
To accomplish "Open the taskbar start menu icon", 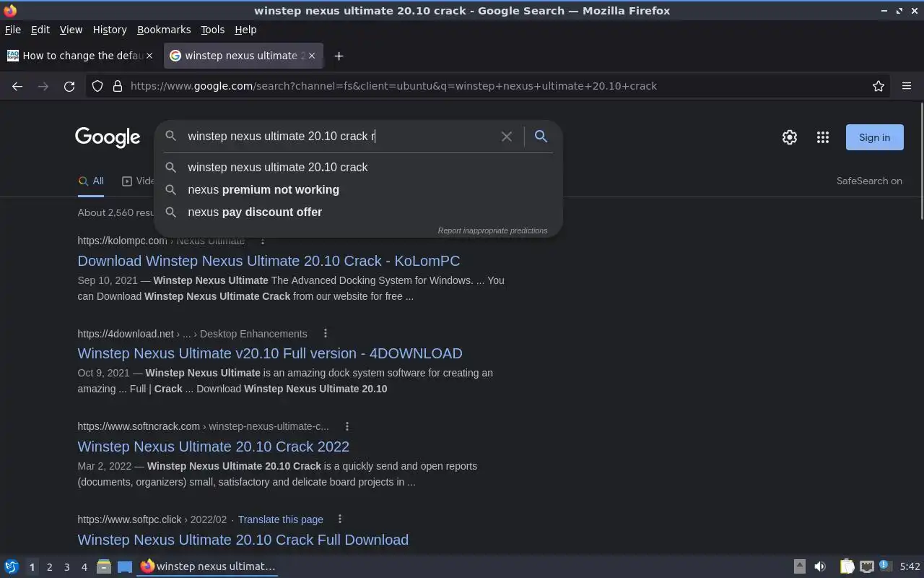I will tap(12, 566).
